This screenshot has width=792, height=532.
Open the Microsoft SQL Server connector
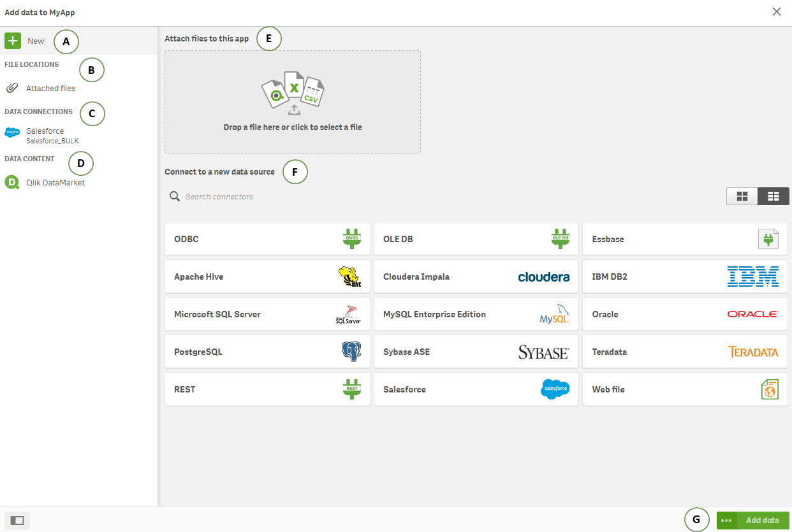point(267,314)
